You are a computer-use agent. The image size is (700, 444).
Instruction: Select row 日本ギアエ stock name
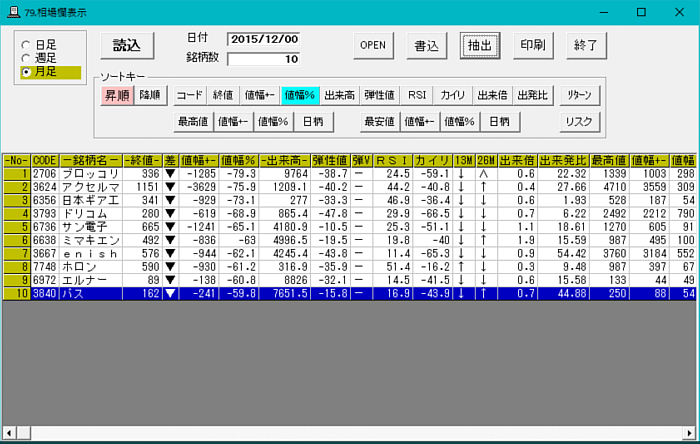coord(91,200)
